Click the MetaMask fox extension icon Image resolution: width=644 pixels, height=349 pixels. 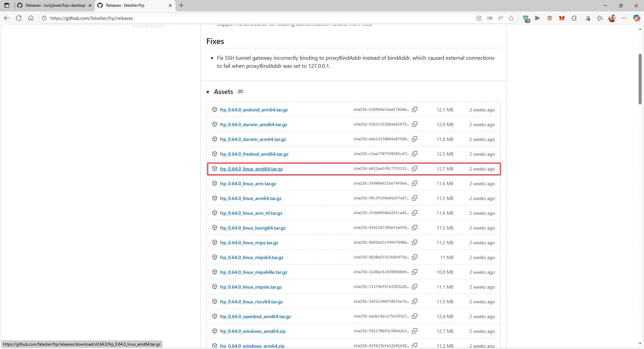click(562, 18)
